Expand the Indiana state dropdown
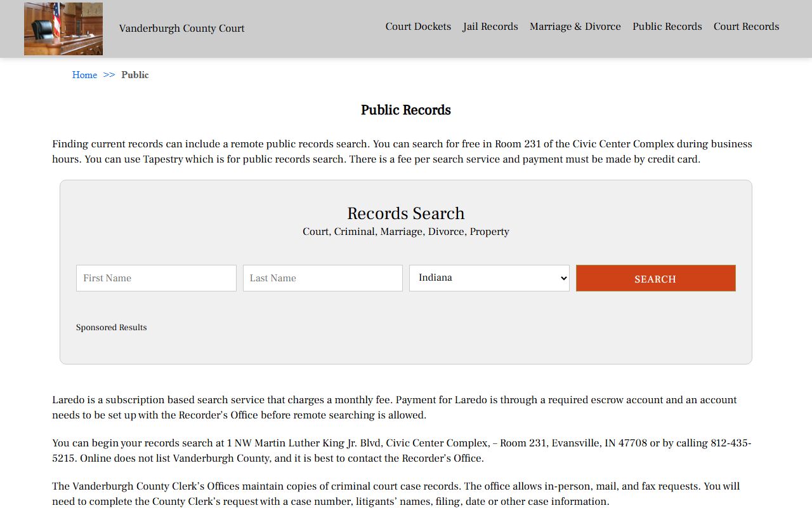812x508 pixels. coord(489,278)
